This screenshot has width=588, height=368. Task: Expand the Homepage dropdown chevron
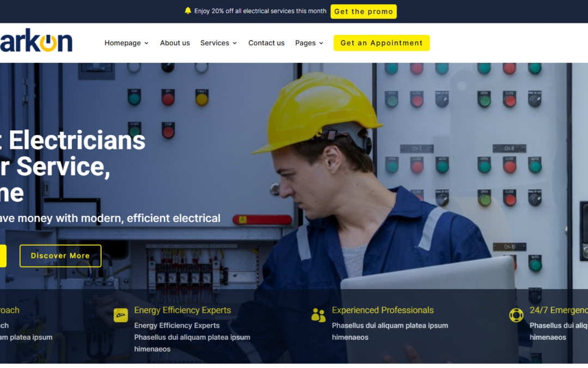146,43
